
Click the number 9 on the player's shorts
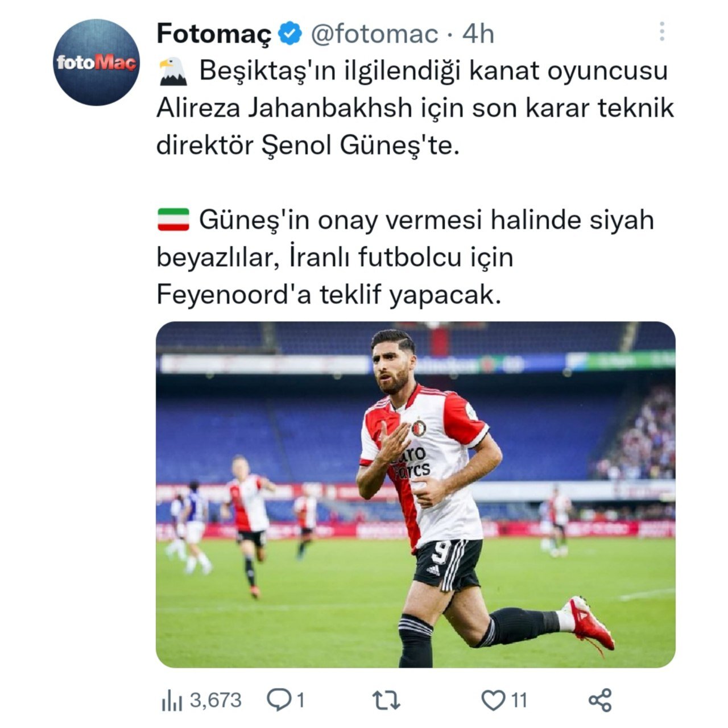pyautogui.click(x=442, y=550)
